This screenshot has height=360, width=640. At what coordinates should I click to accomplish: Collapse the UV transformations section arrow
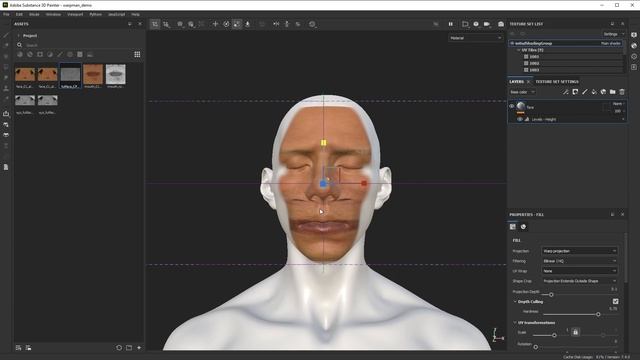click(515, 322)
